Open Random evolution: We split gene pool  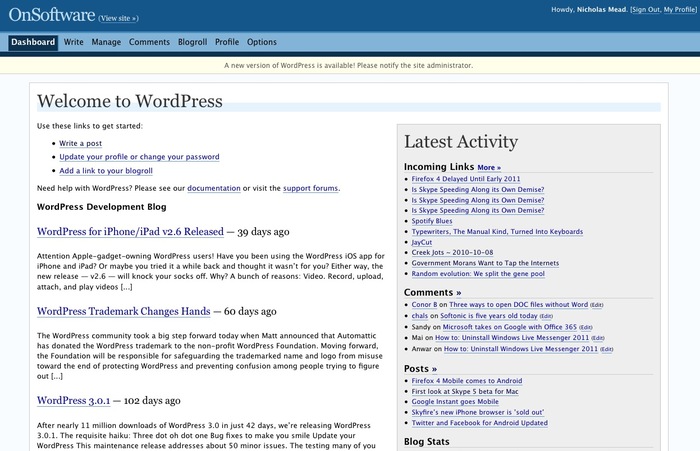coord(478,274)
